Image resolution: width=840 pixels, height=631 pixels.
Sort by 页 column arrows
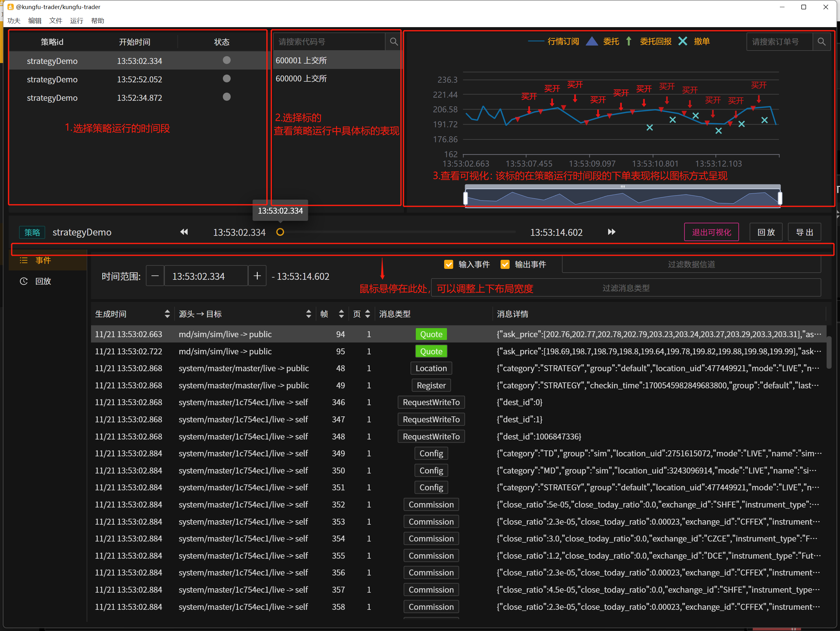click(x=367, y=313)
